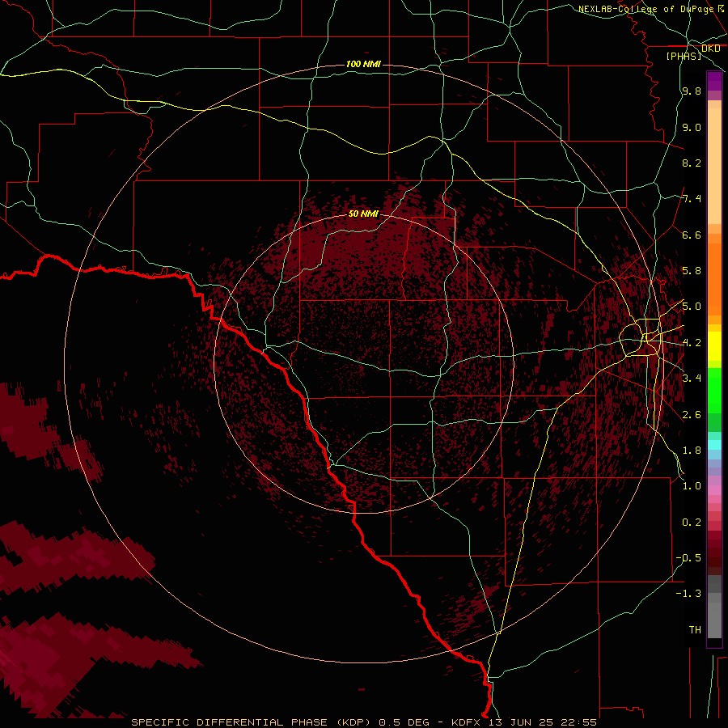Select the 7.4 value on color scale
Viewport: 728px width, 728px height.
[x=692, y=199]
